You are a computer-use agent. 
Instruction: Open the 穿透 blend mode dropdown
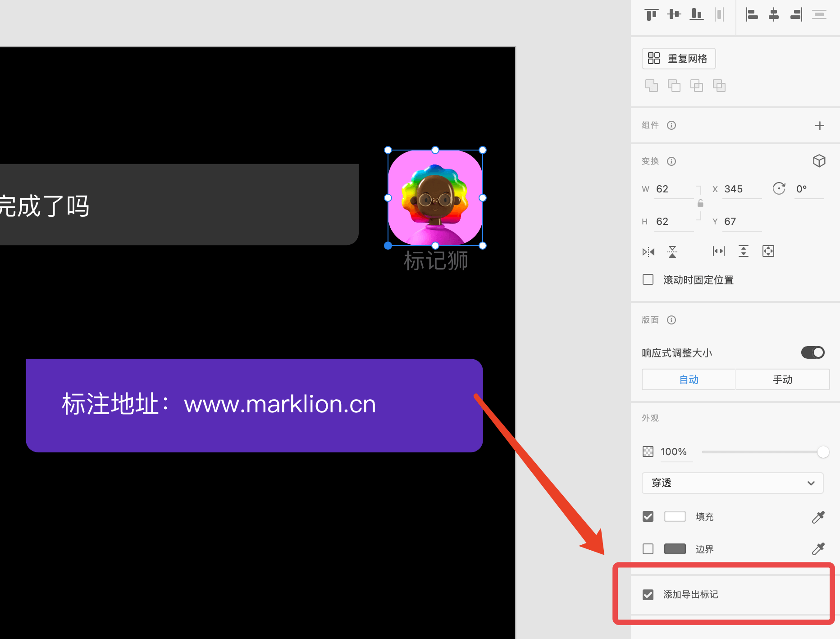(732, 483)
